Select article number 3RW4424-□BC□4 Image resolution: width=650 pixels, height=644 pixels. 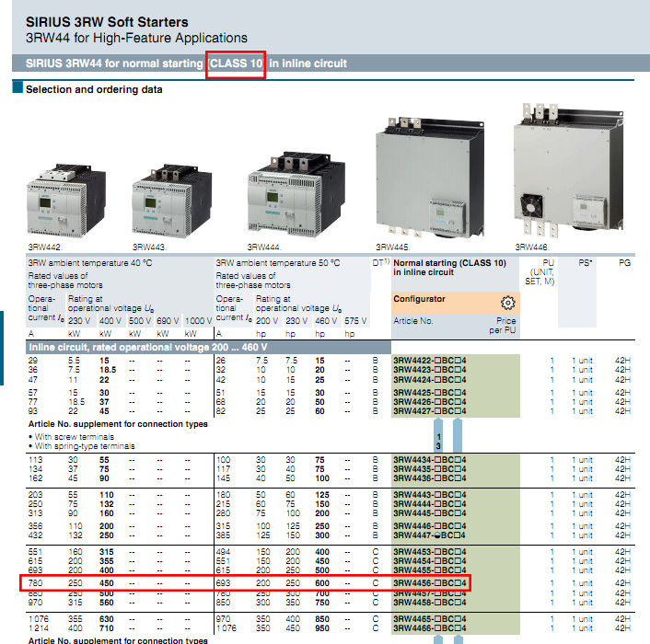tap(429, 380)
